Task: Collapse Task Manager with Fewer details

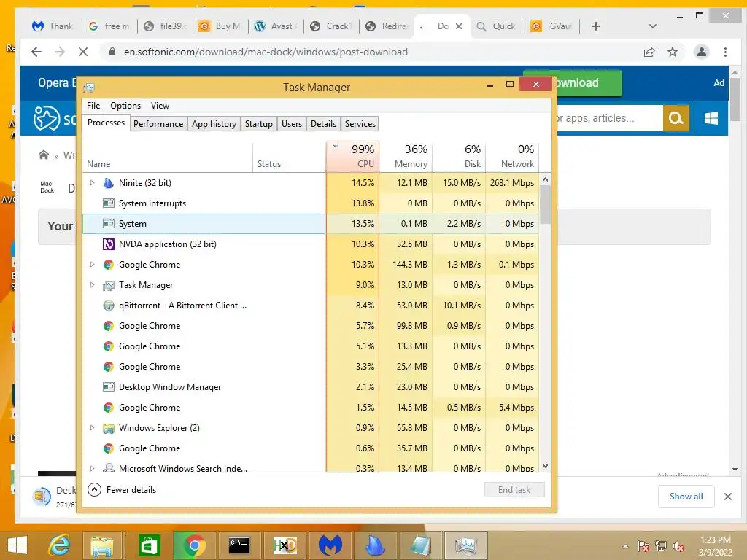Action: 122,489
